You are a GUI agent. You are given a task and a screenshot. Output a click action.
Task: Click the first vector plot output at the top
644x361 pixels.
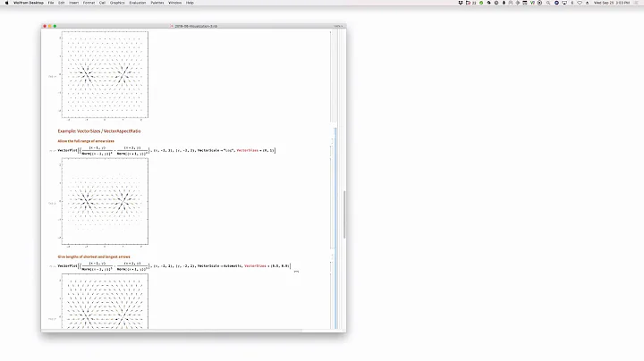(x=105, y=75)
